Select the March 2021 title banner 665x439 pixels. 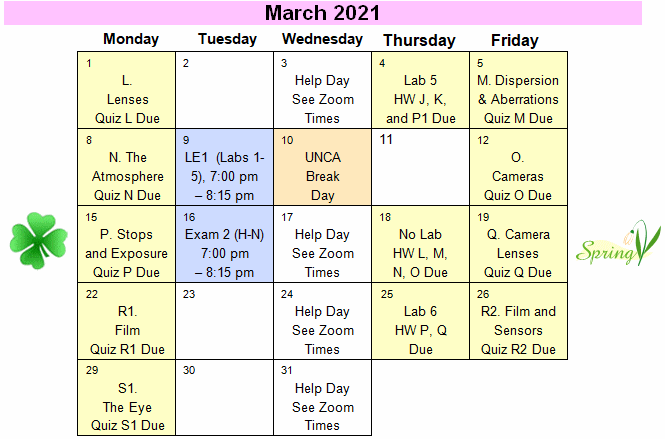323,13
